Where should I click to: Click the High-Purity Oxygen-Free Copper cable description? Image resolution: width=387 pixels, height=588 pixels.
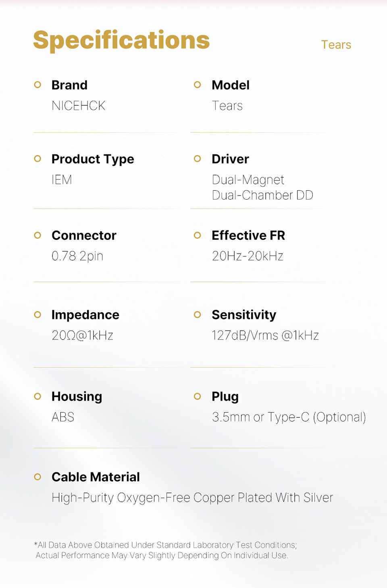[x=192, y=498]
